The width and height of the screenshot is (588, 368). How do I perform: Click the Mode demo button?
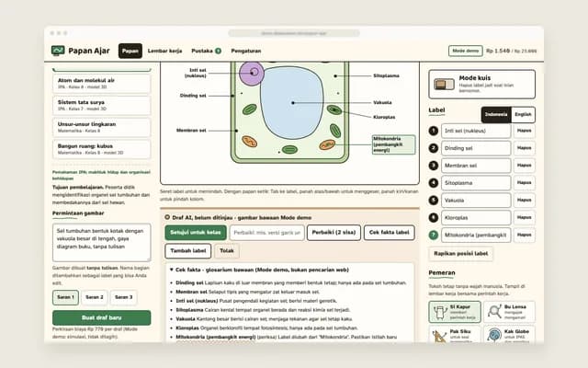466,51
